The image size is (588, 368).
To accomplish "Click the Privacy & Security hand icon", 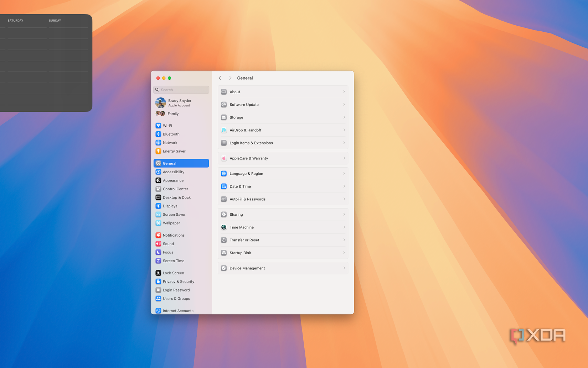I will (158, 282).
